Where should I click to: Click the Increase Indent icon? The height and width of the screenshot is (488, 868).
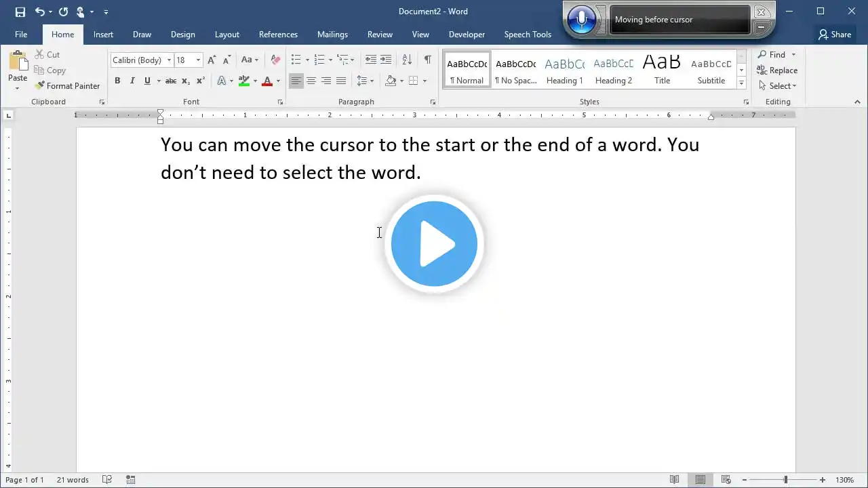[x=386, y=60]
